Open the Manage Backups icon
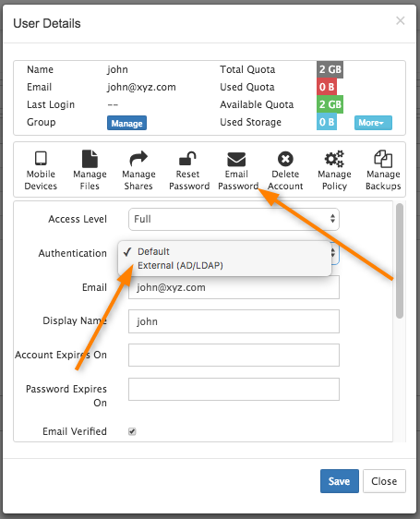This screenshot has width=420, height=519. pos(383,159)
